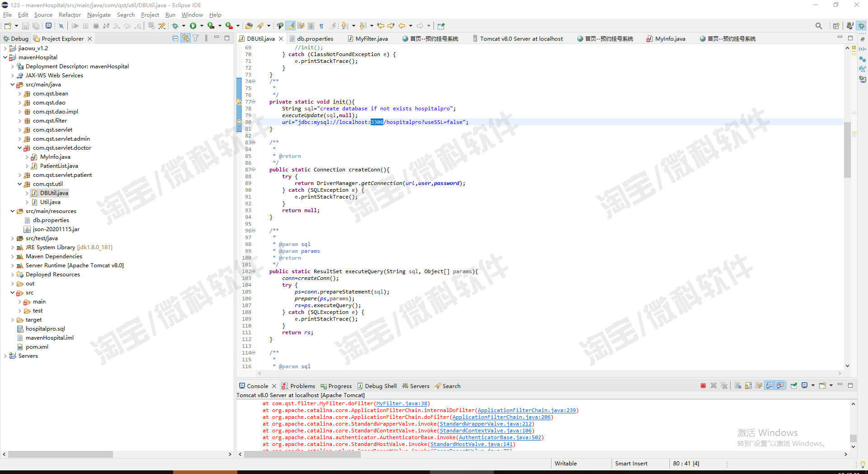The height and width of the screenshot is (474, 868).
Task: Follow ApplicationFilterChain.java:239 link
Action: coord(527,410)
